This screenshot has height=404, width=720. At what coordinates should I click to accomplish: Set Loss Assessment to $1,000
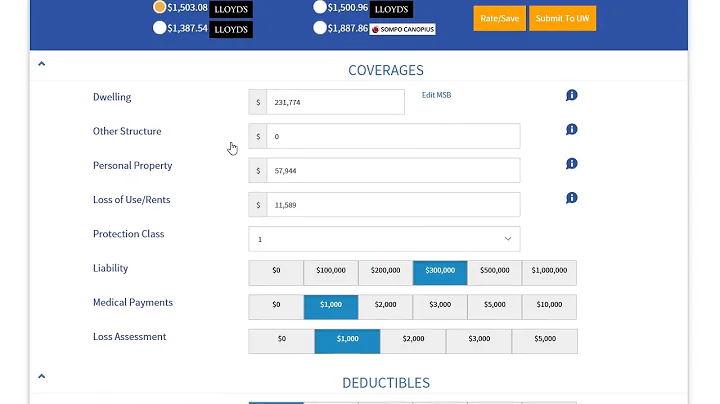[x=347, y=341]
